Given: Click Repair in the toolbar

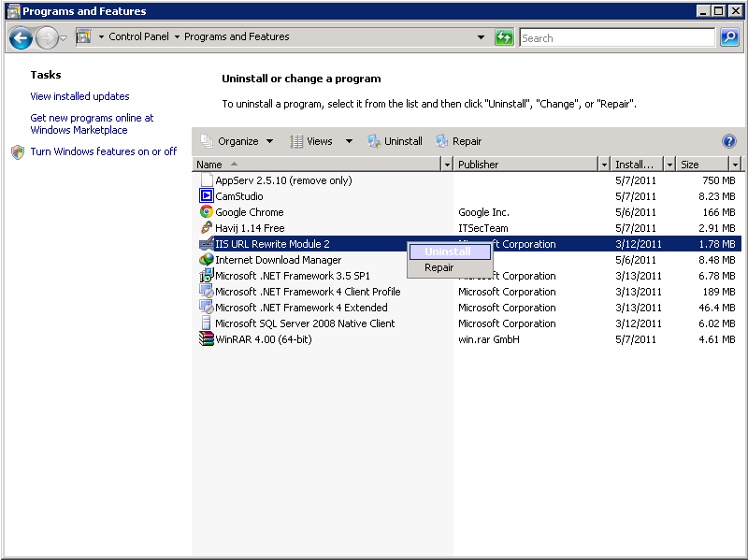Looking at the screenshot, I should click(458, 141).
